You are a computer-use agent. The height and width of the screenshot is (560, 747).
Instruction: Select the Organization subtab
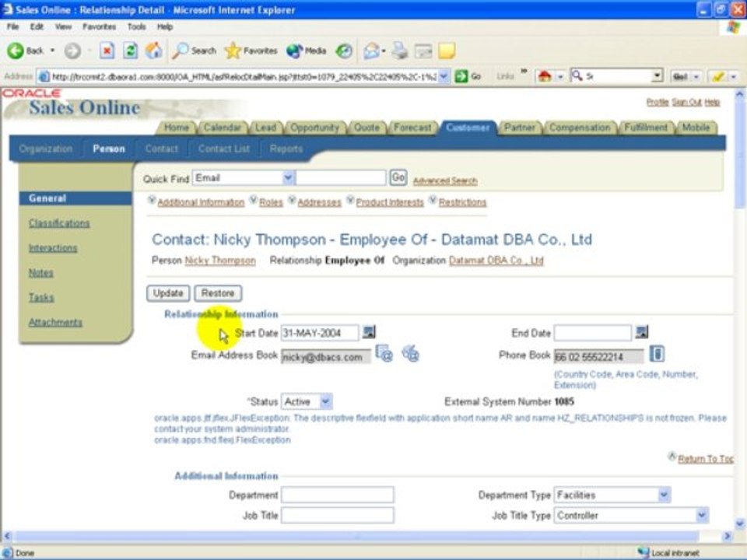[46, 149]
